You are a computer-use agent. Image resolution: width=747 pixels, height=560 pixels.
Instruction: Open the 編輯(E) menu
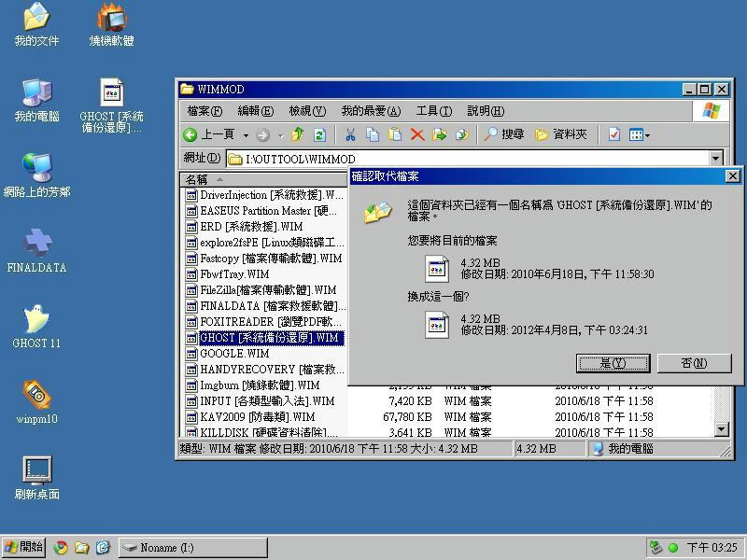[255, 111]
